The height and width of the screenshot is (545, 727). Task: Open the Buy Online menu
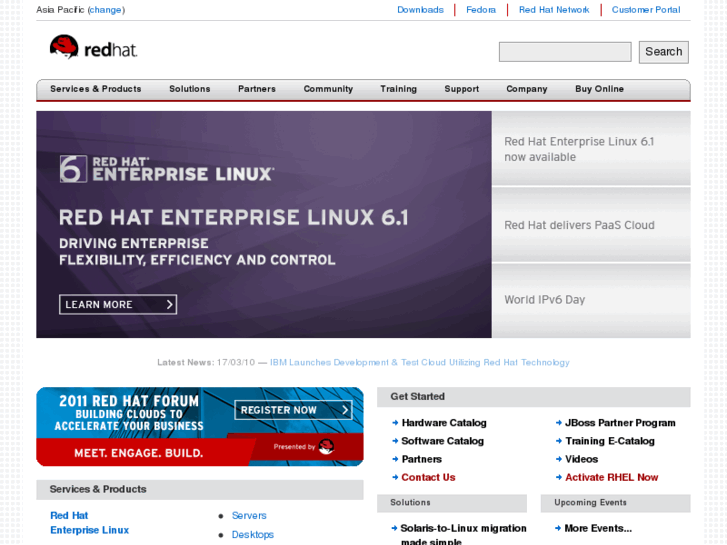click(x=599, y=89)
